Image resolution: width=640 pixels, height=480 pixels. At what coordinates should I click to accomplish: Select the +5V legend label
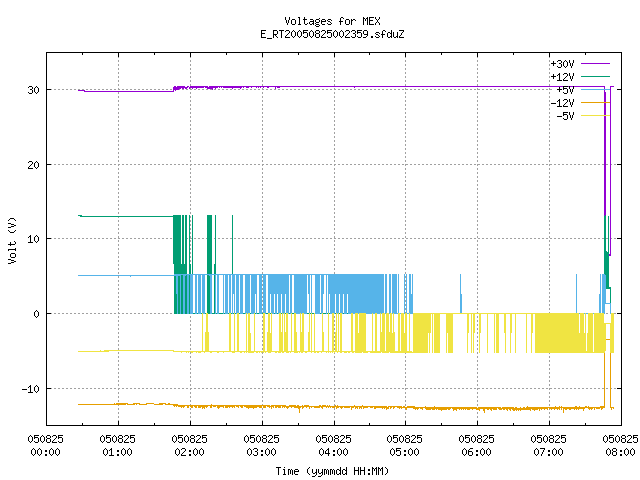(565, 90)
